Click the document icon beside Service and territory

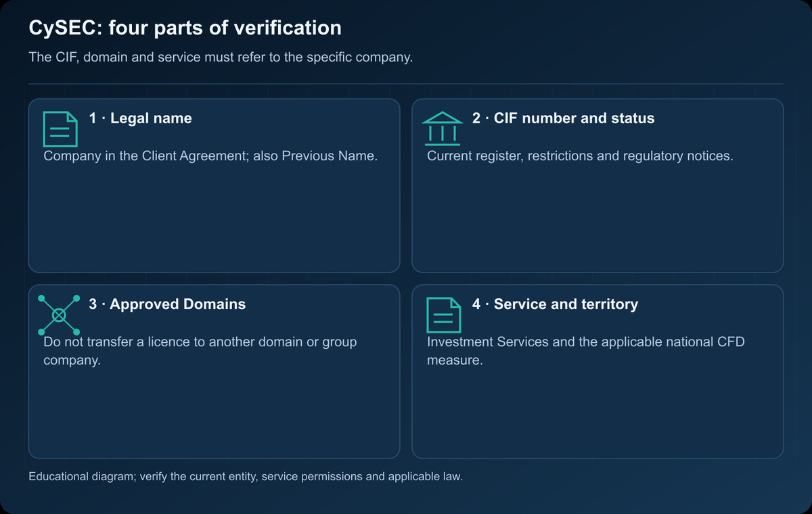pos(444,315)
